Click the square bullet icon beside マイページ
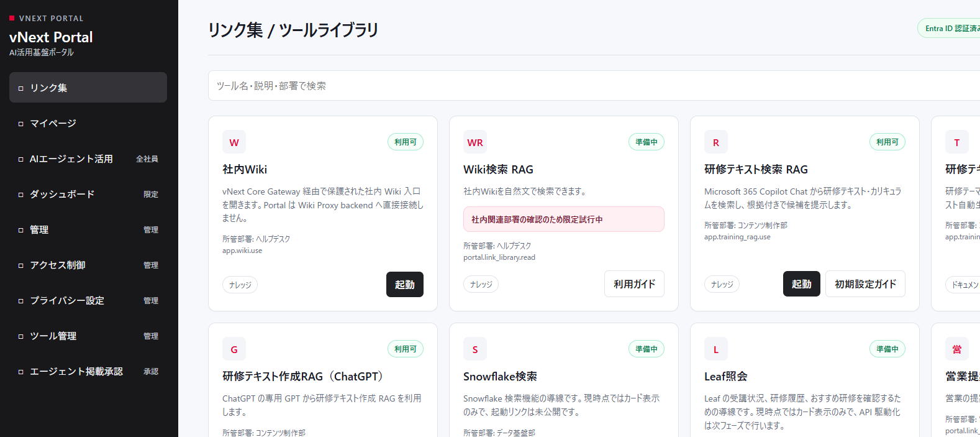 coord(20,124)
